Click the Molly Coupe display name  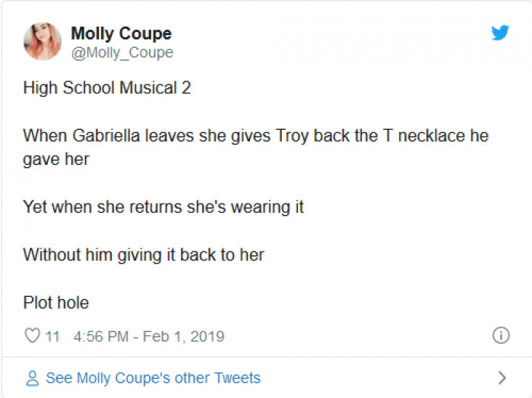121,33
